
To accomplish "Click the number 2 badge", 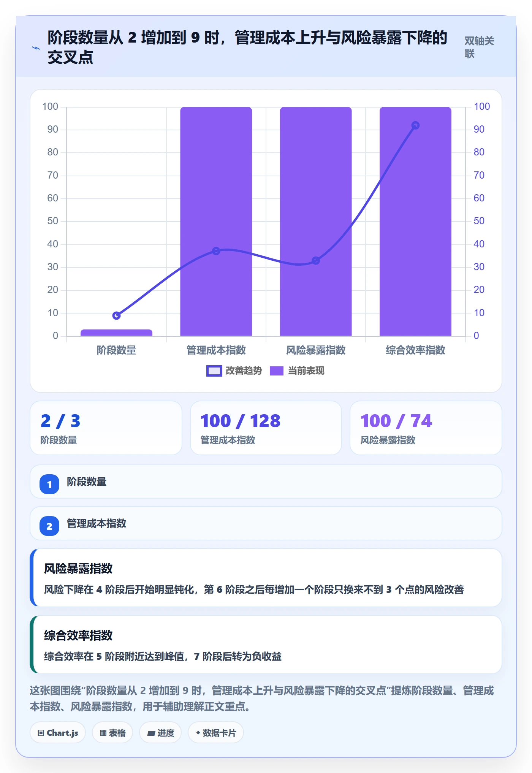I will (49, 526).
